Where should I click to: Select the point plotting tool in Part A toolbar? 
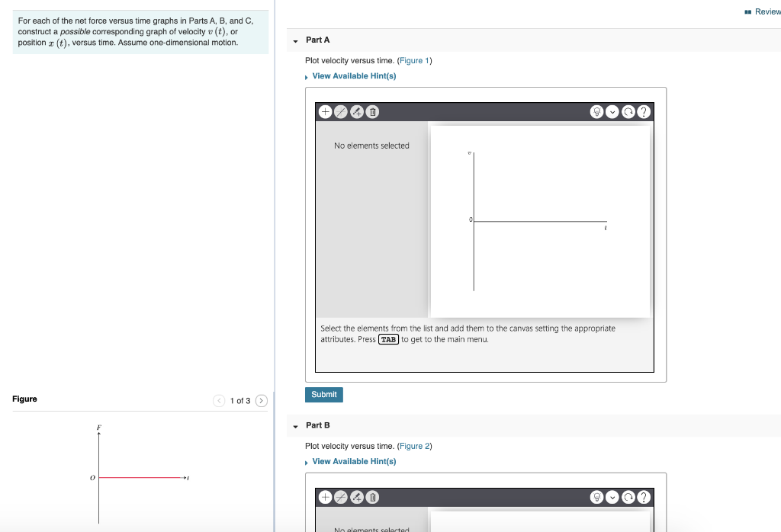[x=357, y=111]
